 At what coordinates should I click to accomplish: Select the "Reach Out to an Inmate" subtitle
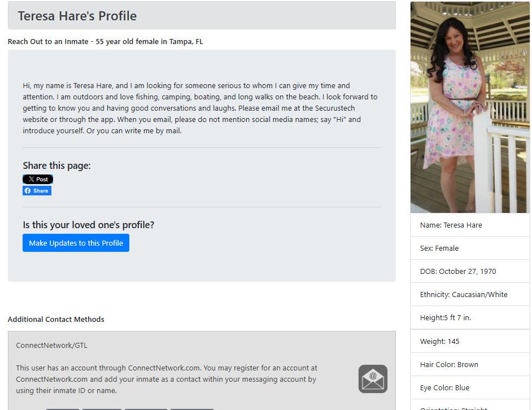[105, 41]
